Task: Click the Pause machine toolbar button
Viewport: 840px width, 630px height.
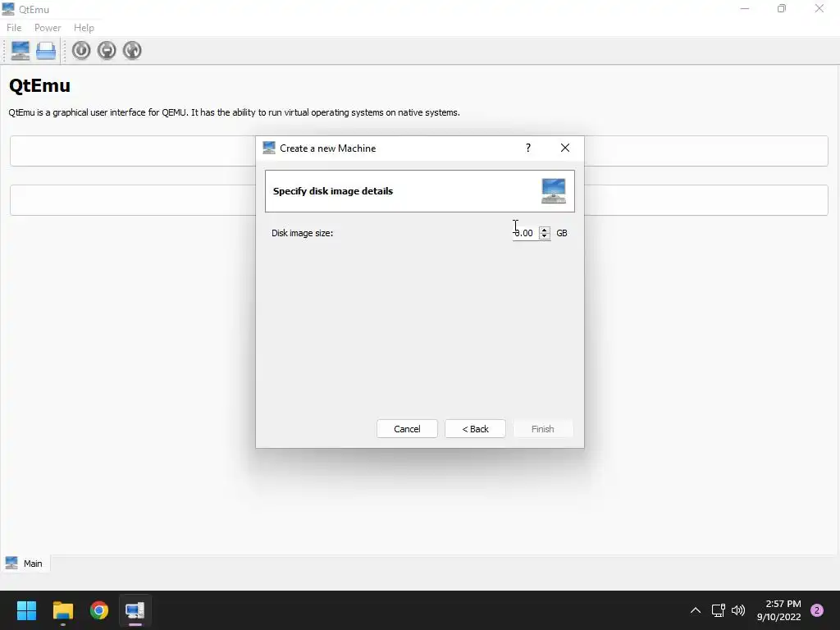Action: (107, 50)
